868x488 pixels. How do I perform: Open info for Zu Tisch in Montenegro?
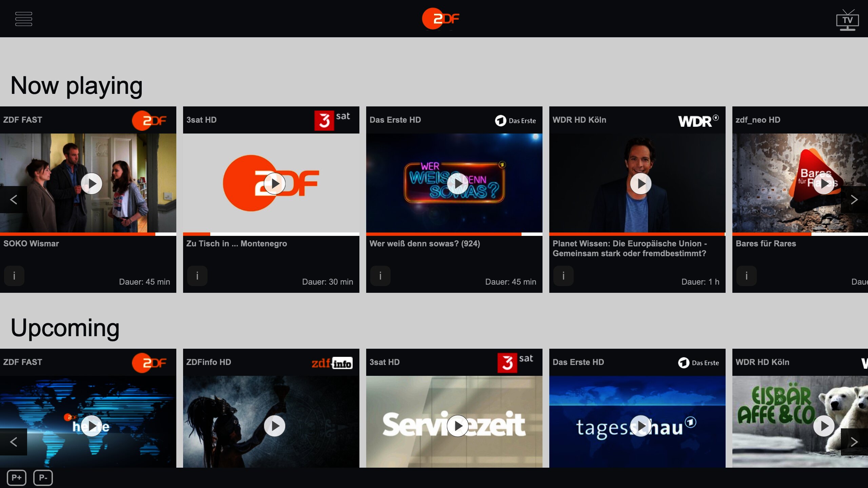pos(197,276)
